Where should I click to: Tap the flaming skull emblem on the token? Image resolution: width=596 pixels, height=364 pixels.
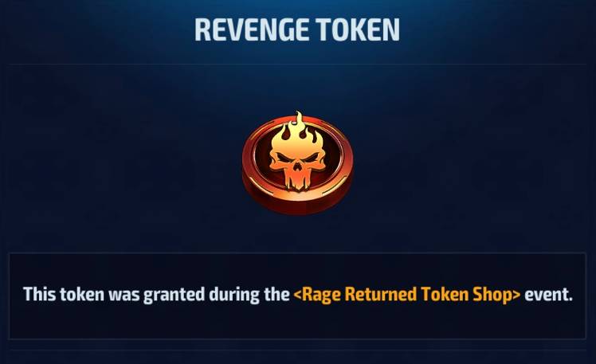tap(298, 152)
